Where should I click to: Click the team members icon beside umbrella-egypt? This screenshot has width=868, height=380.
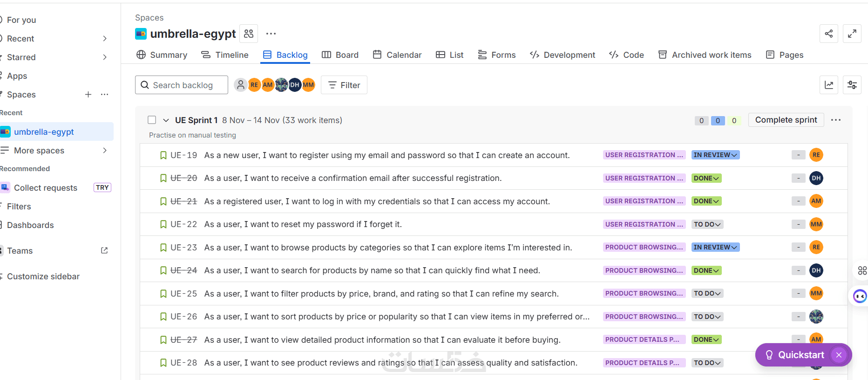click(x=249, y=34)
